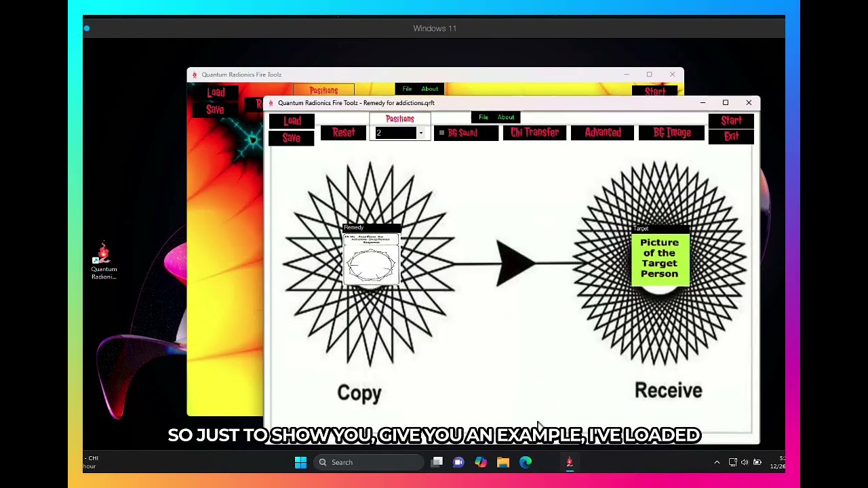The height and width of the screenshot is (488, 868).
Task: Click the battery tray icon
Action: pyautogui.click(x=757, y=462)
